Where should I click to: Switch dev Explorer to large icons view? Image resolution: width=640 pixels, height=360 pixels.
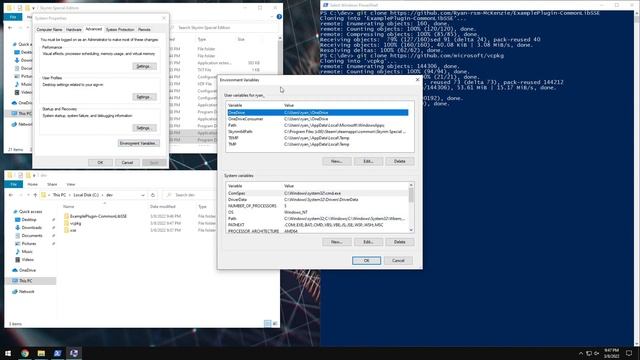pos(275,324)
